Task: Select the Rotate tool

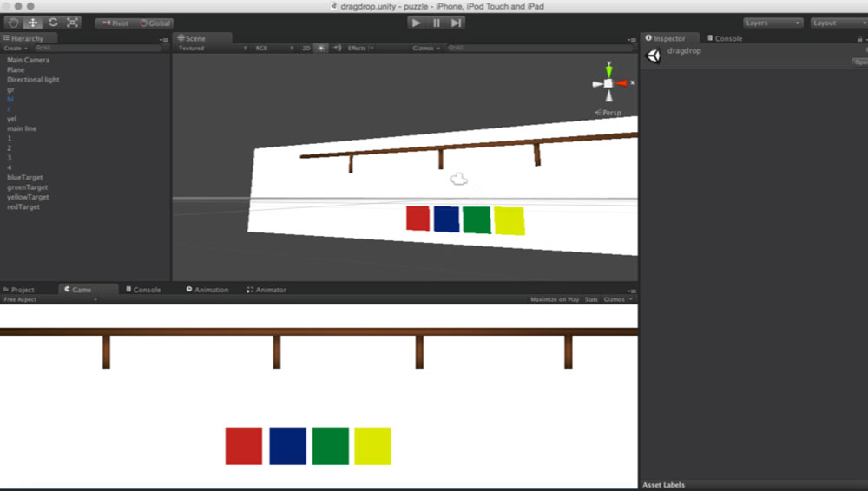Action: click(x=53, y=23)
